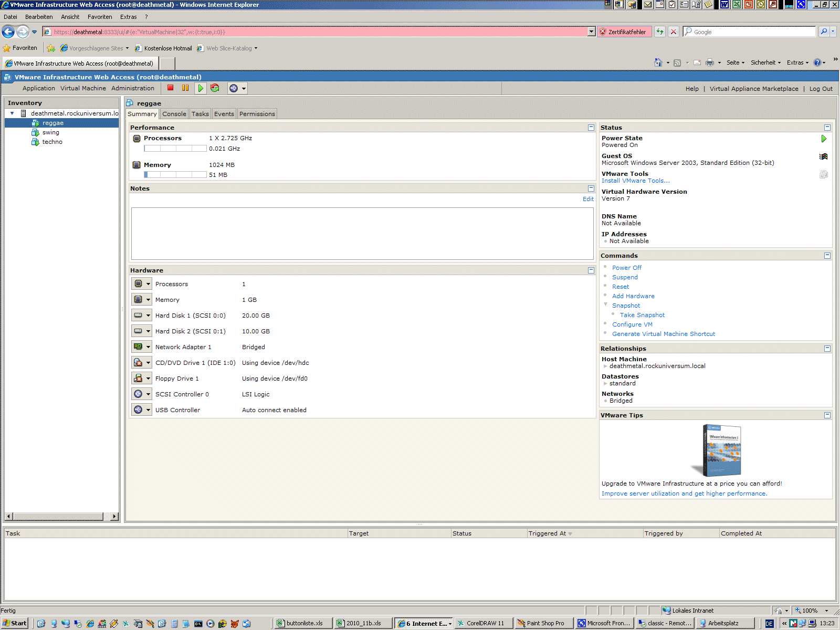Open USB Controller dropdown icon

click(x=141, y=410)
